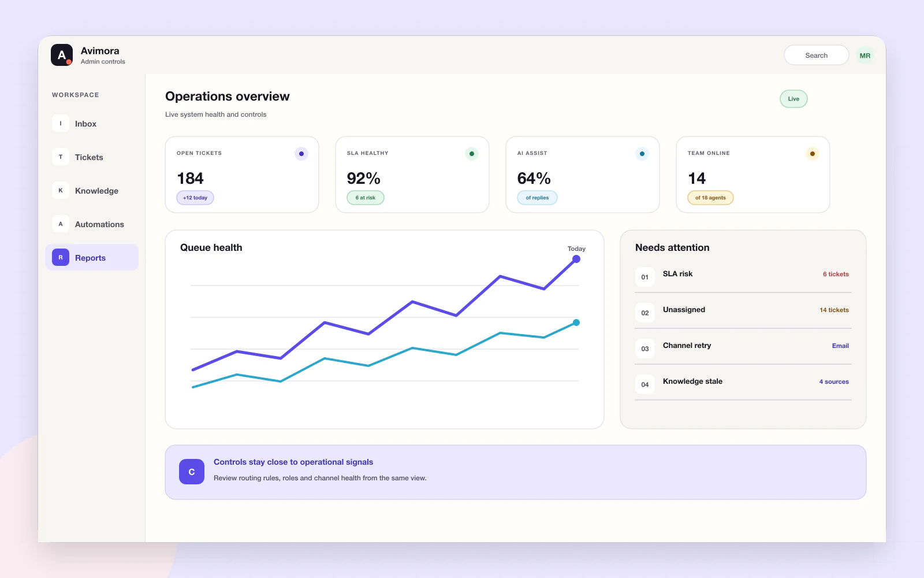Click the SLA risk row title
The width and height of the screenshot is (924, 578).
tap(677, 274)
